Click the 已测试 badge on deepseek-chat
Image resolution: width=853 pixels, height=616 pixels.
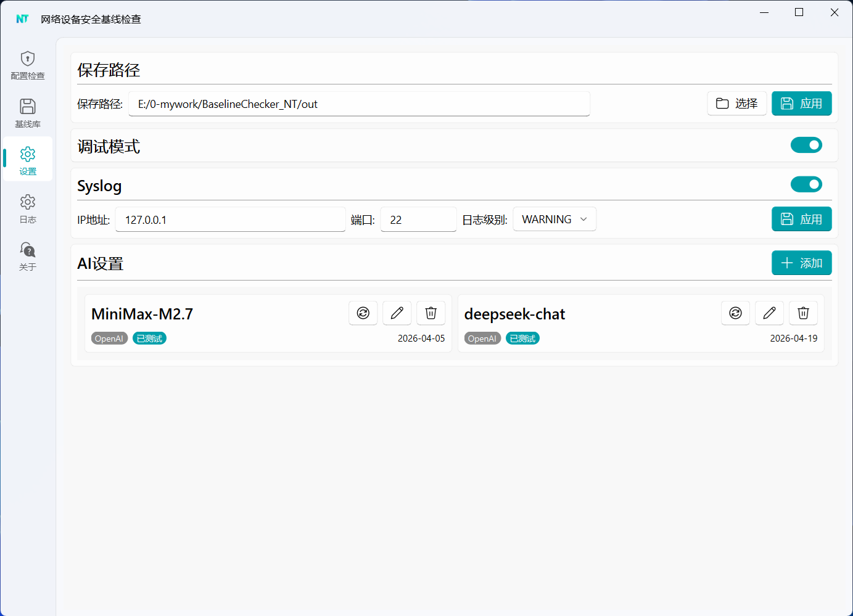pyautogui.click(x=522, y=339)
